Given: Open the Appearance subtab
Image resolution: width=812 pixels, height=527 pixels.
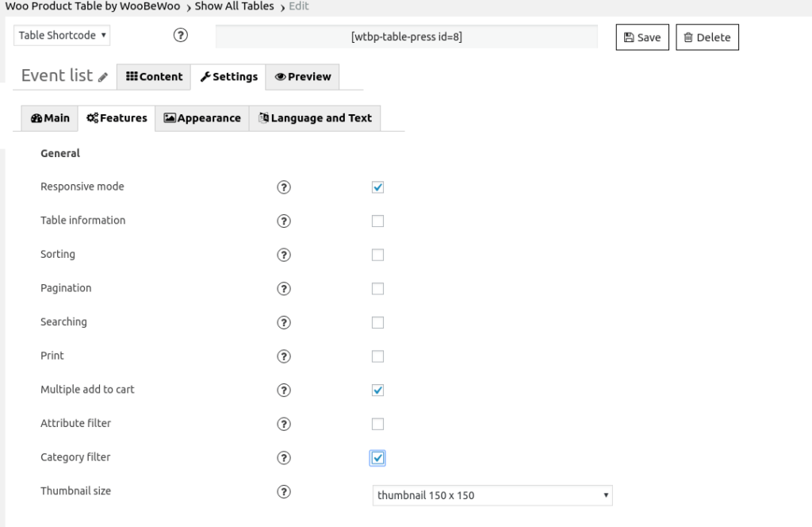Looking at the screenshot, I should [x=202, y=118].
